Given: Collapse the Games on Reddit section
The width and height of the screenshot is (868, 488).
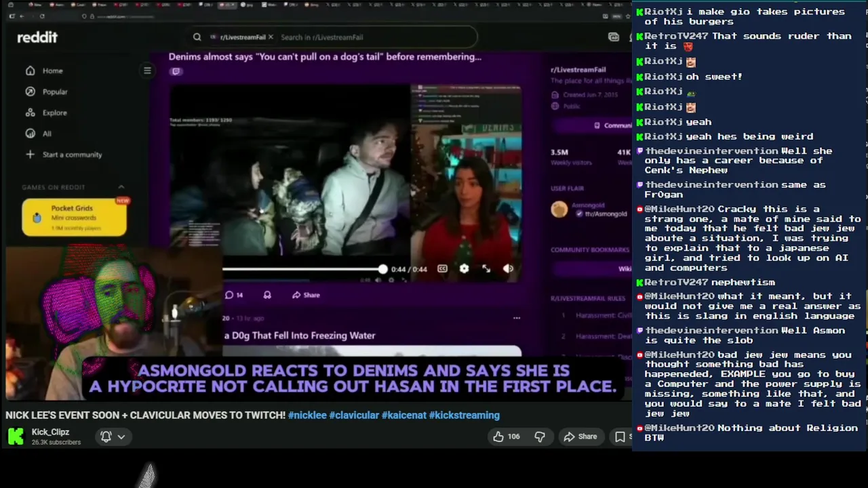Looking at the screenshot, I should click(121, 187).
